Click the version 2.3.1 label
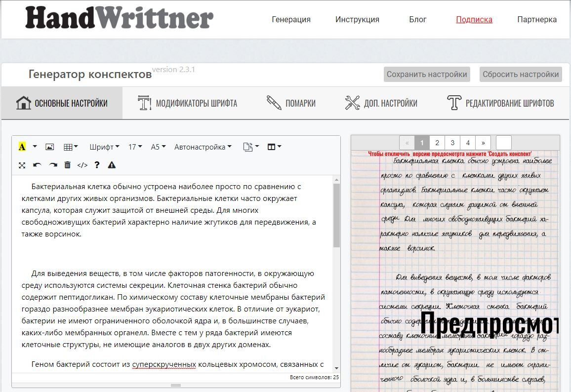The image size is (571, 392). click(x=173, y=70)
